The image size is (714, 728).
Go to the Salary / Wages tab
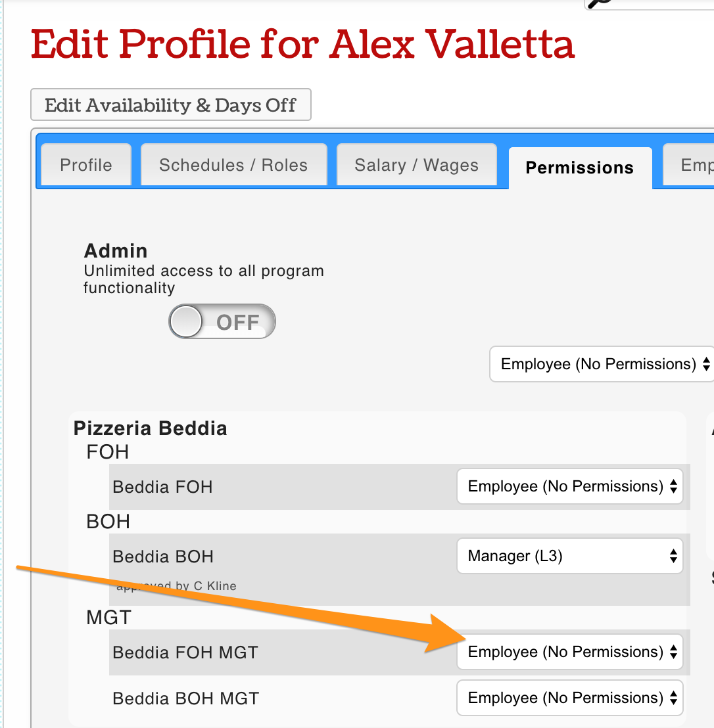416,165
